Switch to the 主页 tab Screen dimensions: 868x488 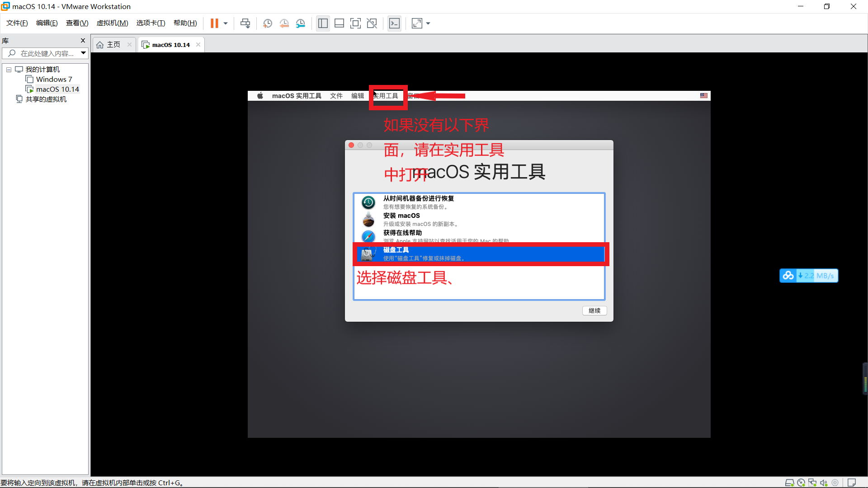coord(113,45)
